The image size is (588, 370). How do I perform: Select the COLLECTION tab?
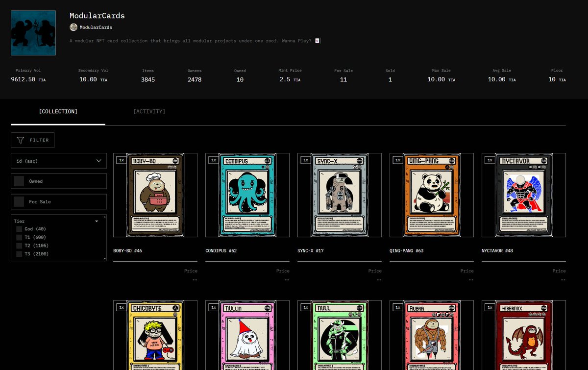[x=58, y=111]
